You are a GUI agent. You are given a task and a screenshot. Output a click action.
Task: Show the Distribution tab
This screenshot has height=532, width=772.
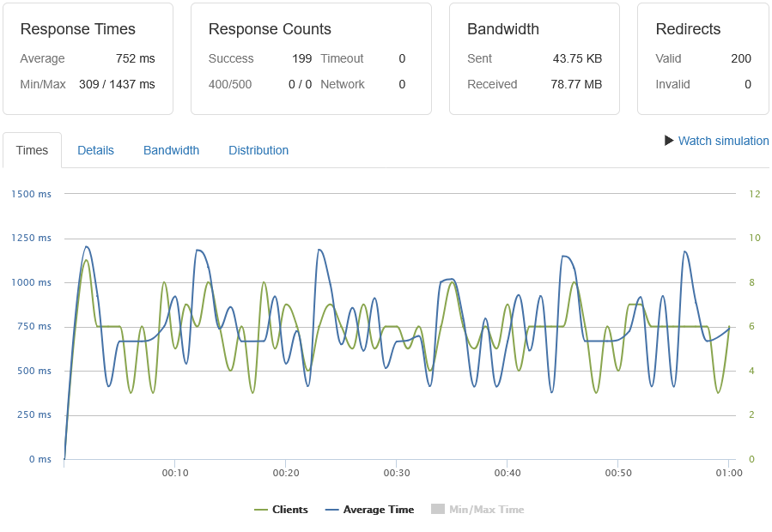258,150
